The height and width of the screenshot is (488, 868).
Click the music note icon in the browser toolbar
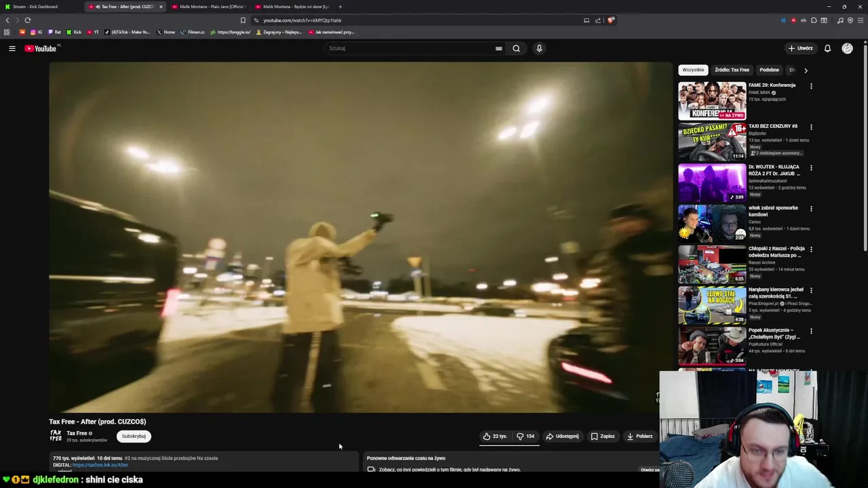pos(840,20)
